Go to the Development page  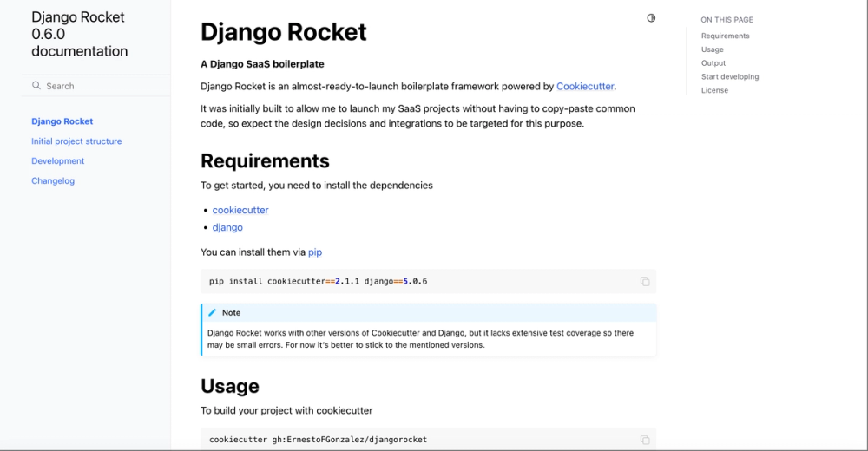tap(57, 161)
